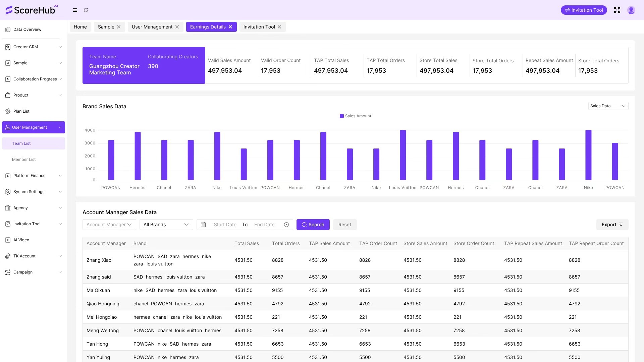
Task: Click the Total Sales column header
Action: 247,243
